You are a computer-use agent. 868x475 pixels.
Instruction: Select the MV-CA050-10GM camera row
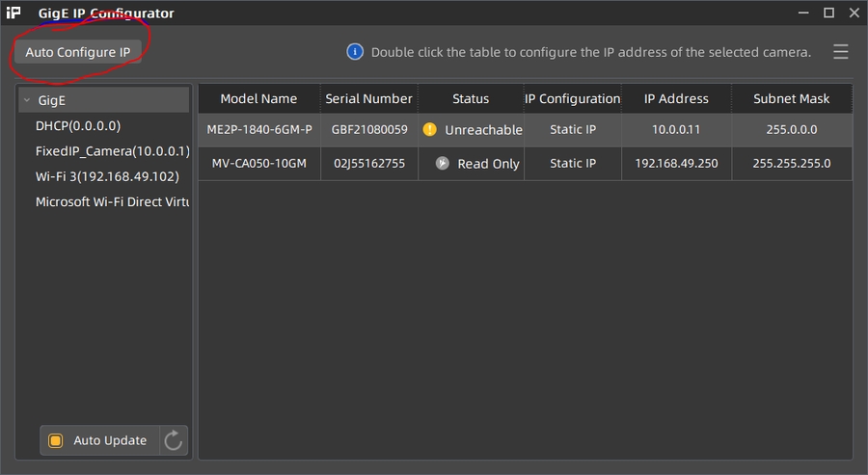[x=259, y=164]
